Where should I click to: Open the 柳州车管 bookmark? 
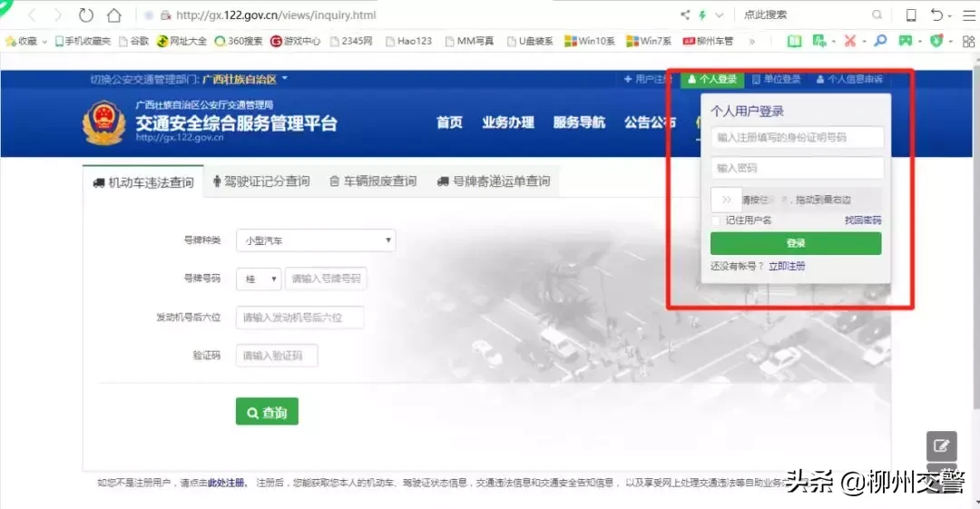tap(708, 41)
